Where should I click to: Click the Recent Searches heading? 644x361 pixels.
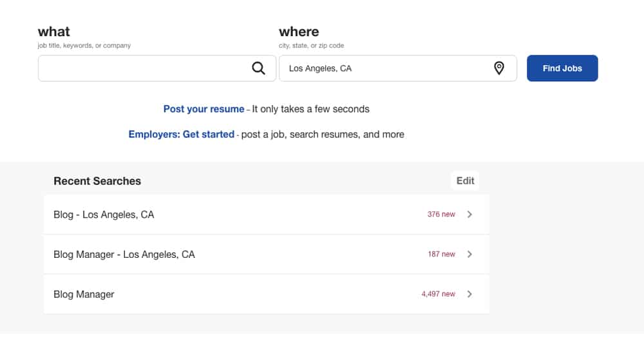coord(97,181)
